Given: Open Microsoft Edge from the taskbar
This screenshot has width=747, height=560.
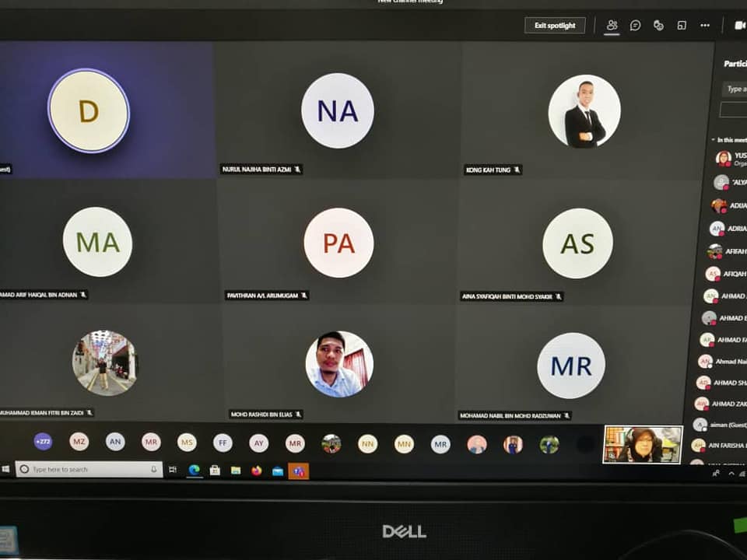Looking at the screenshot, I should (194, 471).
